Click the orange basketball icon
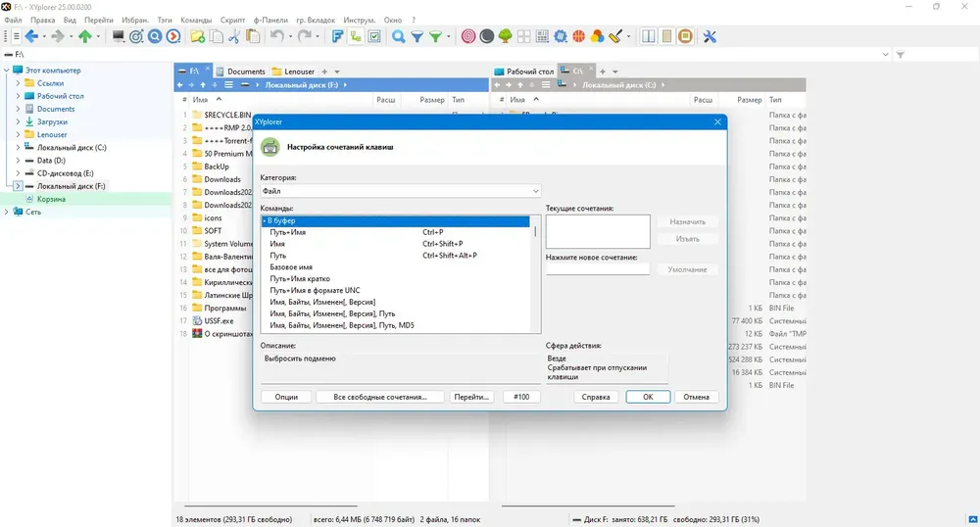980x527 pixels. coord(579,37)
